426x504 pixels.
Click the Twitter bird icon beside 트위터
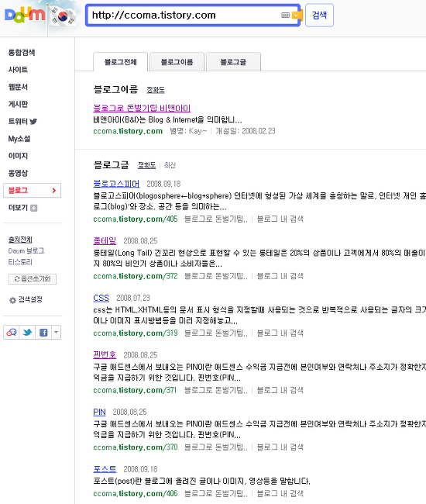point(33,122)
